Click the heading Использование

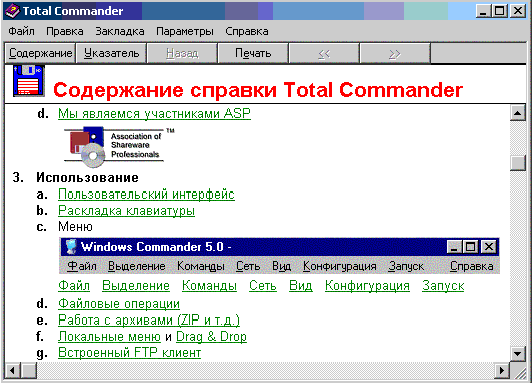88,177
